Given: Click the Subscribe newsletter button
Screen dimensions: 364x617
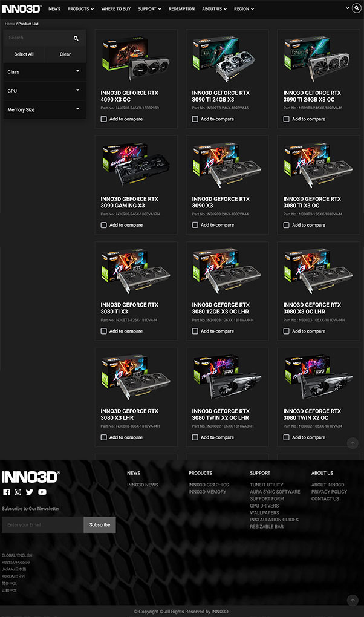Looking at the screenshot, I should [x=100, y=524].
